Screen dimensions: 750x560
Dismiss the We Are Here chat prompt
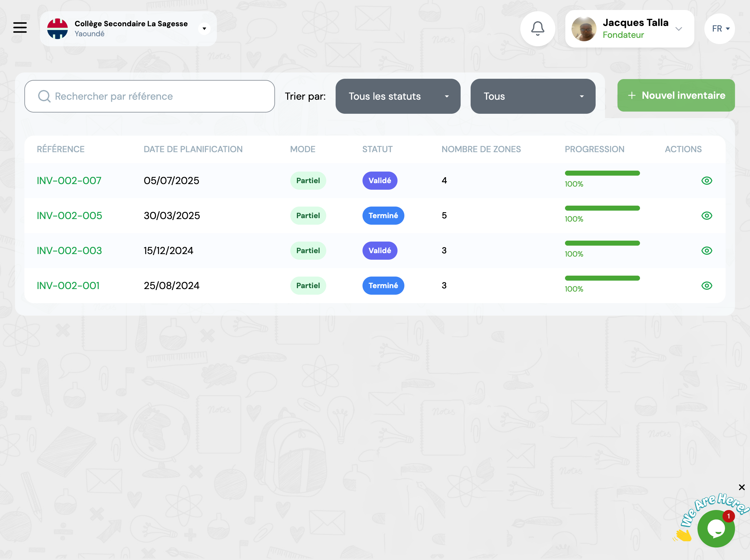click(x=742, y=487)
